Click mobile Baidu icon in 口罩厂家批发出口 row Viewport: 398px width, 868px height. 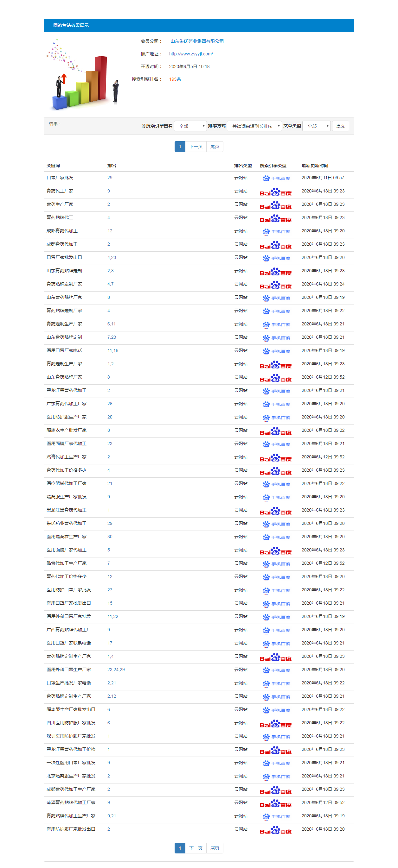click(x=276, y=258)
